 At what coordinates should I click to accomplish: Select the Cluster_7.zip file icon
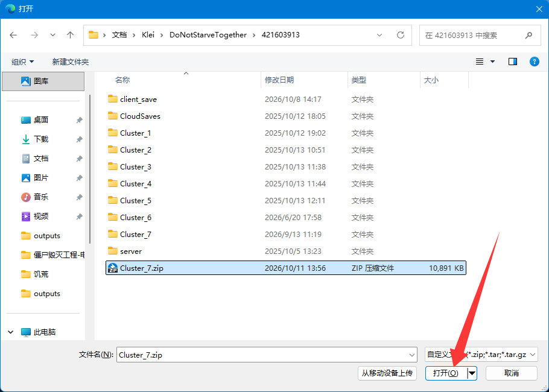113,268
